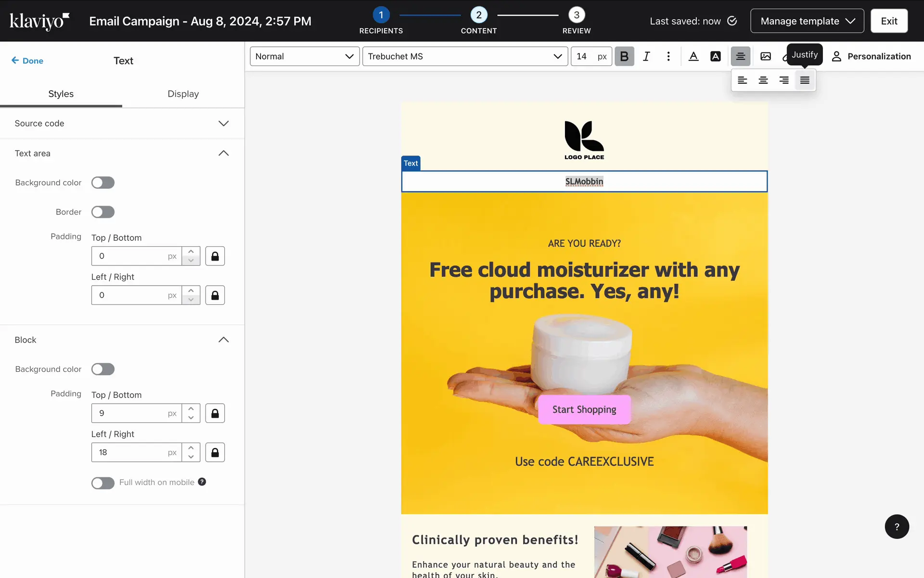The image size is (924, 578).
Task: Switch to the Display tab
Action: (x=183, y=94)
